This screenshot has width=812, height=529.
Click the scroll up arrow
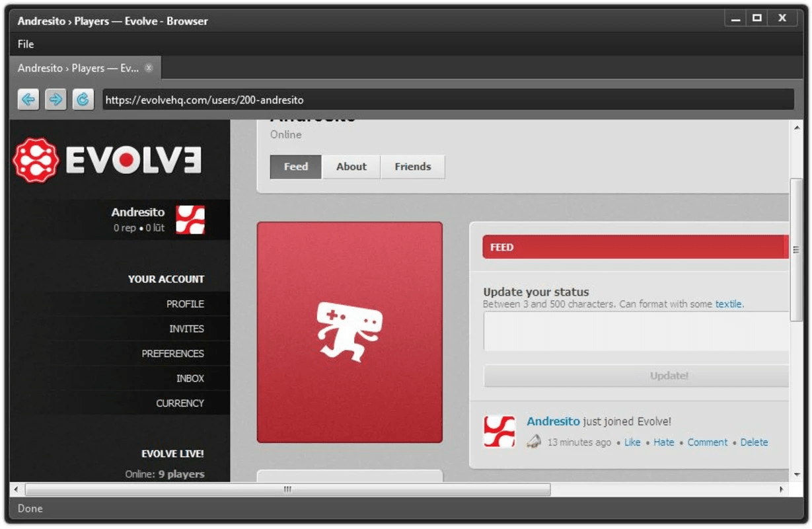tap(795, 127)
